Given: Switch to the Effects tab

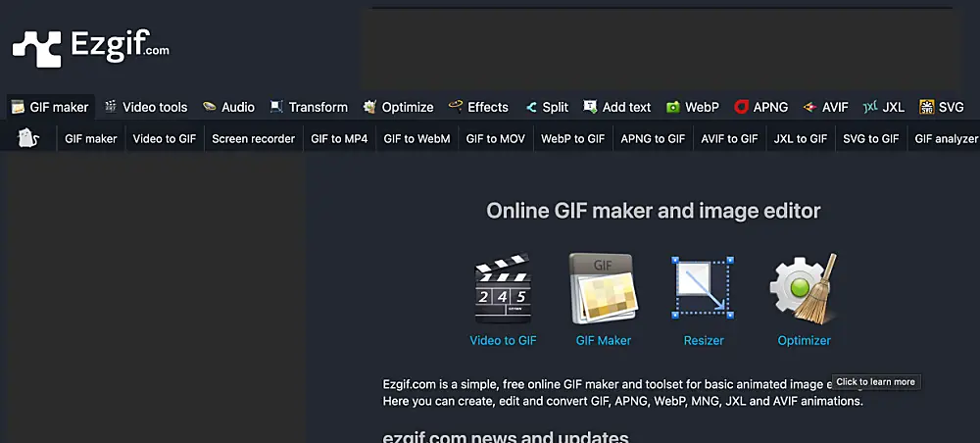Looking at the screenshot, I should pos(488,108).
